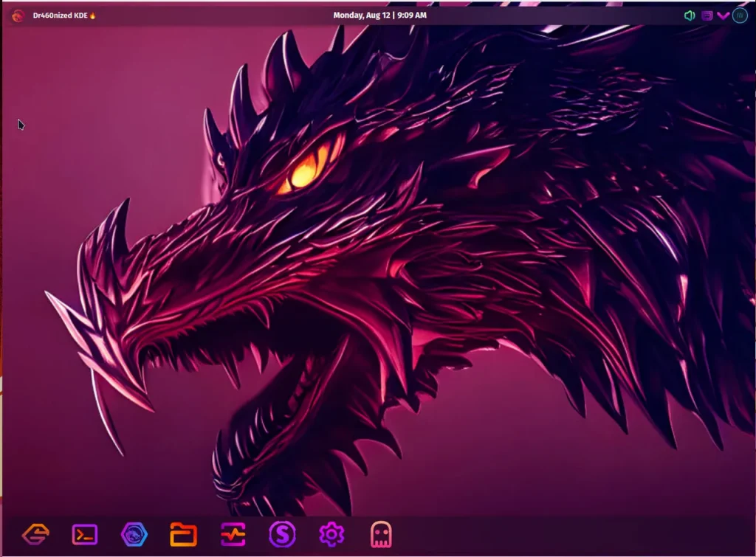Screen dimensions: 756x557
Task: Open the blue hexagon browser dock icon
Action: (x=134, y=534)
